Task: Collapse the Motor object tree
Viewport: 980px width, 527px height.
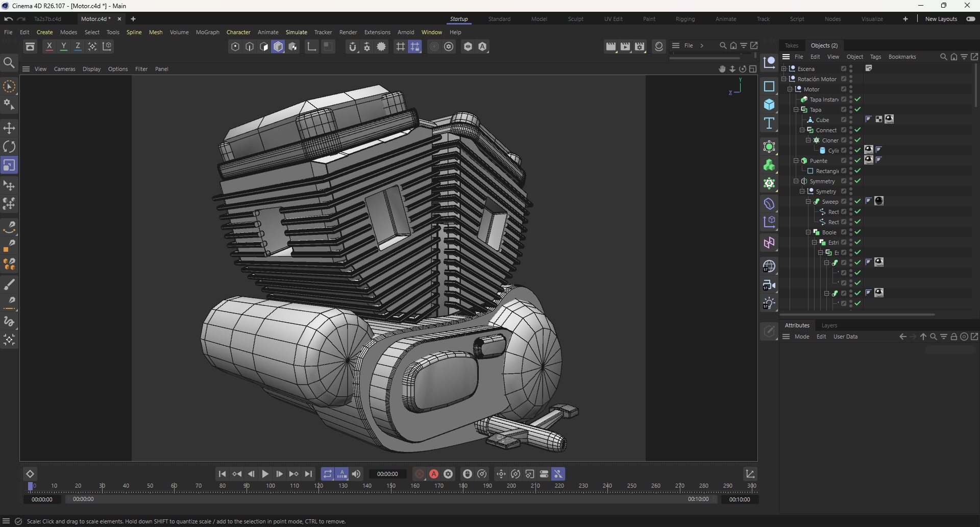Action: click(790, 89)
